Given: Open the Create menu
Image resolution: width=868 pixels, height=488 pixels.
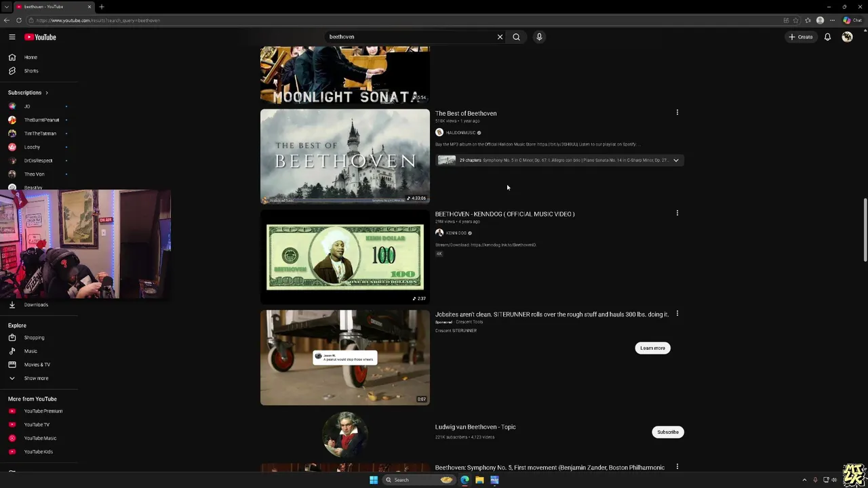Looking at the screenshot, I should point(800,37).
